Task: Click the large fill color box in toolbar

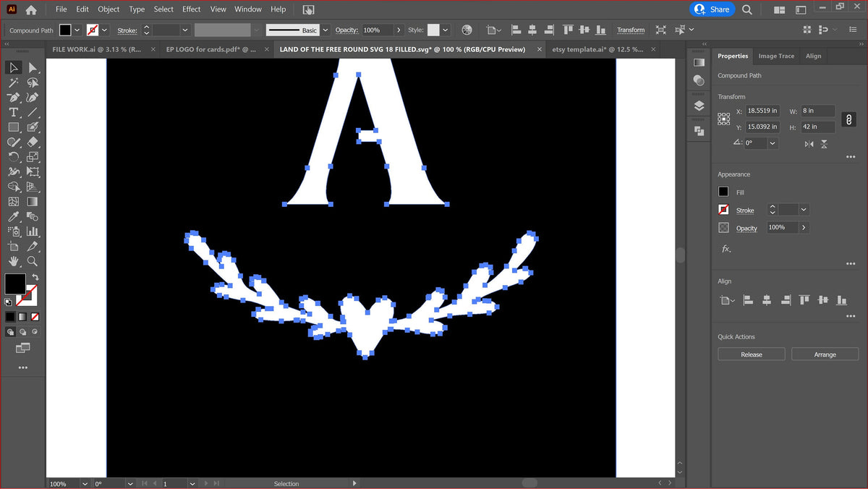Action: click(x=15, y=284)
